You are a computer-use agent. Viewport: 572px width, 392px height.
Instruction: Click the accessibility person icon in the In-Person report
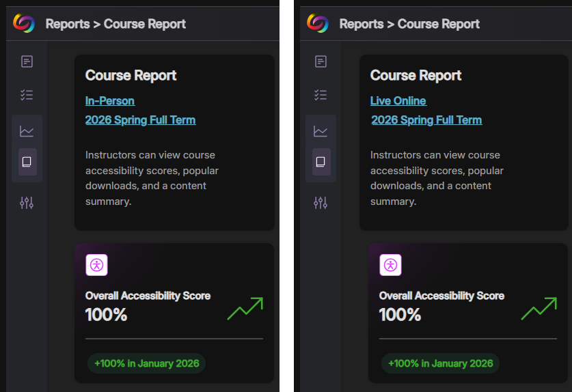(x=96, y=265)
